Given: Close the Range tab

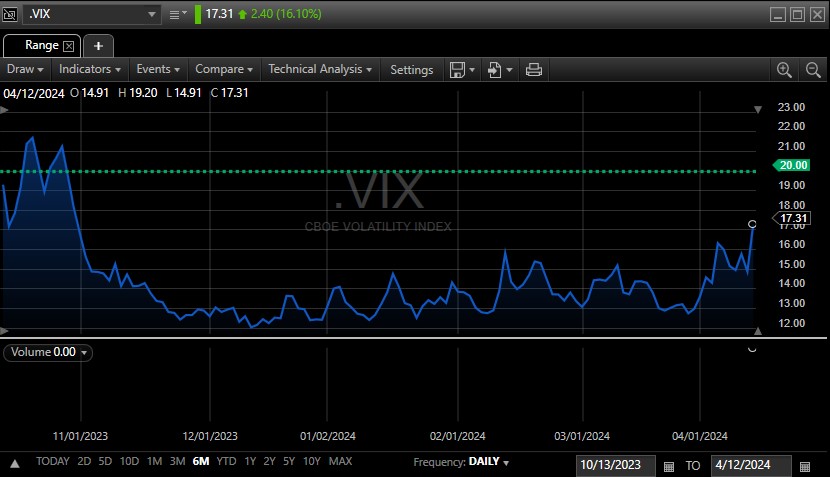Looking at the screenshot, I should coord(69,46).
